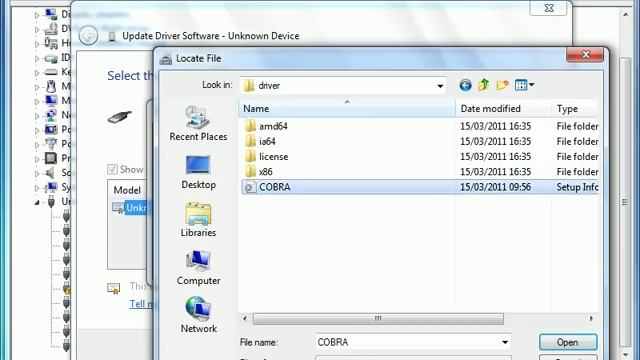The height and width of the screenshot is (360, 640).
Task: Toggle the Show compatible hardware checkbox
Action: [x=112, y=169]
